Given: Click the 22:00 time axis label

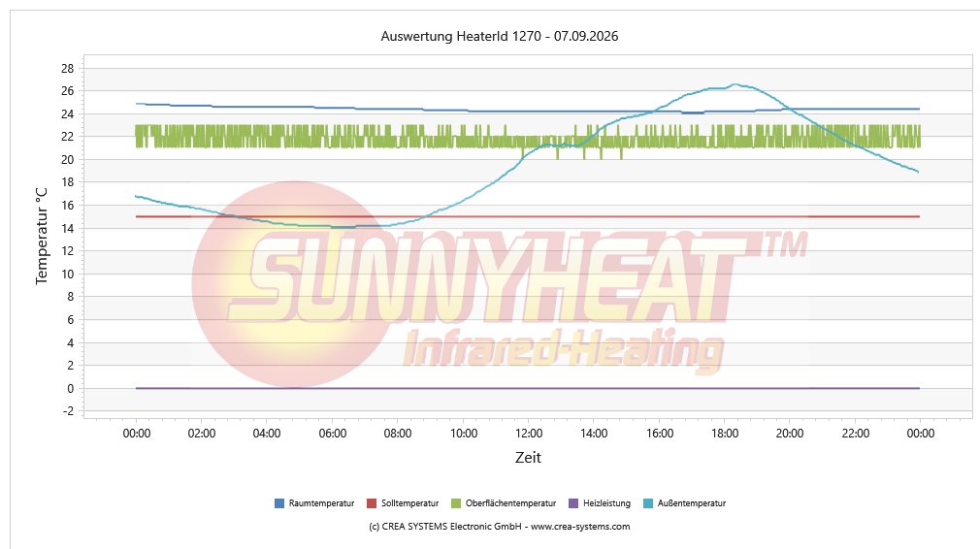Looking at the screenshot, I should 856,434.
